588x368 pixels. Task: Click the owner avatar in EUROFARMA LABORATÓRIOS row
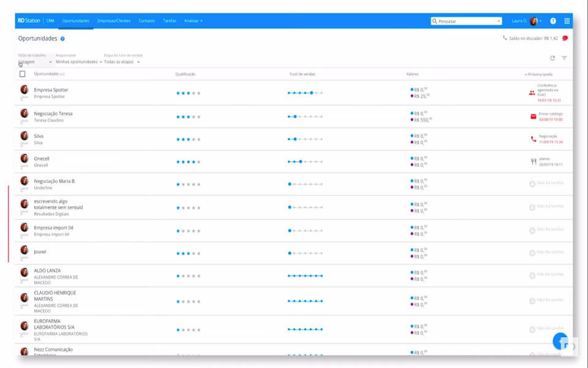(24, 326)
